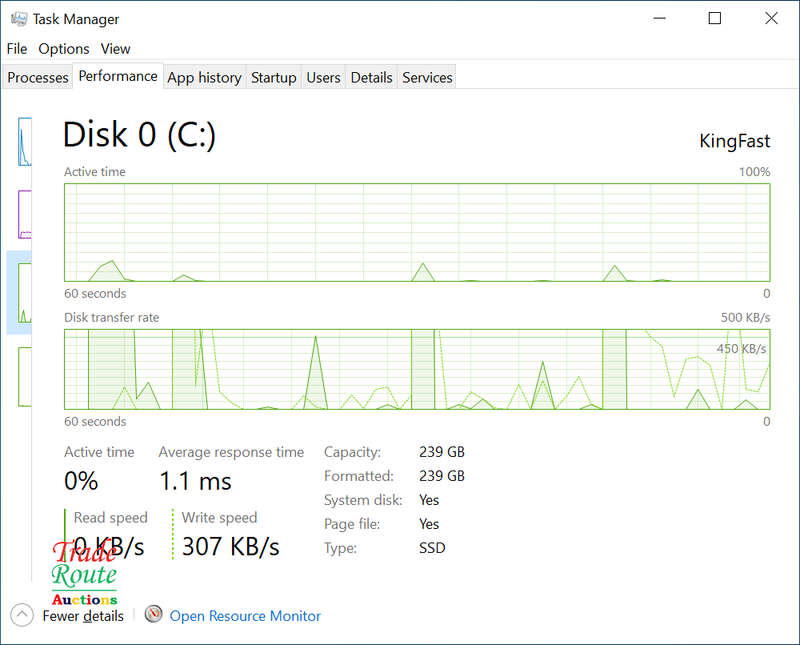This screenshot has height=645, width=800.
Task: Close the Task Manager window
Action: pos(771,18)
